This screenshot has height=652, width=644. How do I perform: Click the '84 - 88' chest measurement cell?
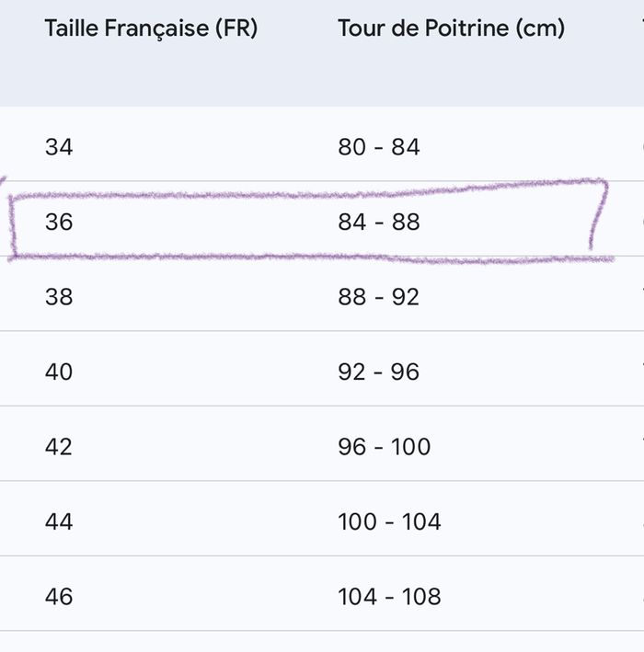pyautogui.click(x=379, y=223)
